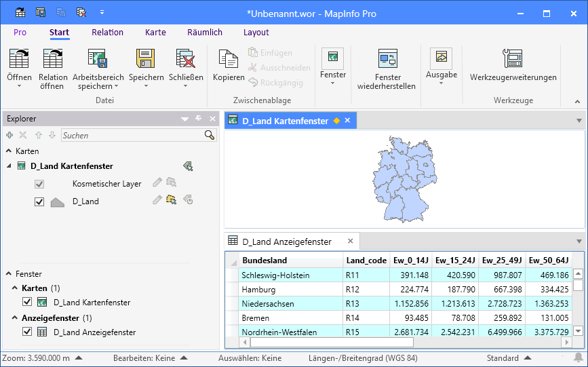Screen dimensions: 588x367
Task: Collapse the Karten section in Explorer
Action: click(9, 151)
